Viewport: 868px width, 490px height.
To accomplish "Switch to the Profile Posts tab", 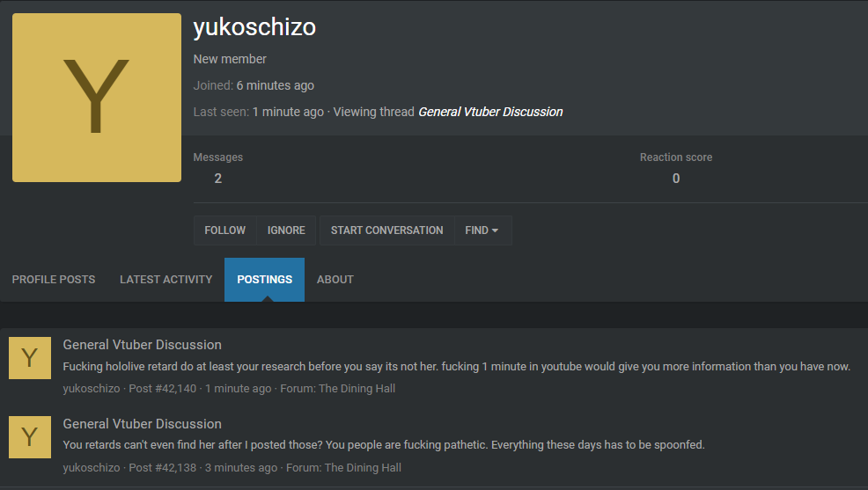I will 54,279.
